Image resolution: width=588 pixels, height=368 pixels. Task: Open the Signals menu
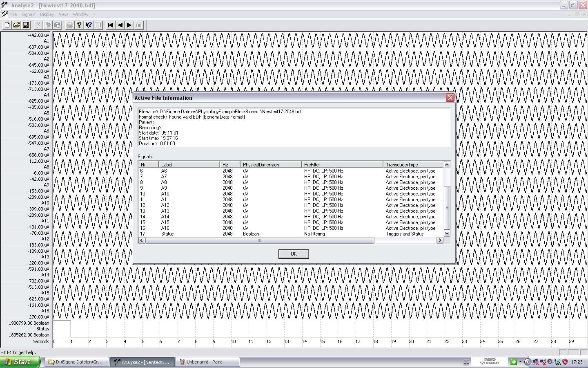coord(28,14)
